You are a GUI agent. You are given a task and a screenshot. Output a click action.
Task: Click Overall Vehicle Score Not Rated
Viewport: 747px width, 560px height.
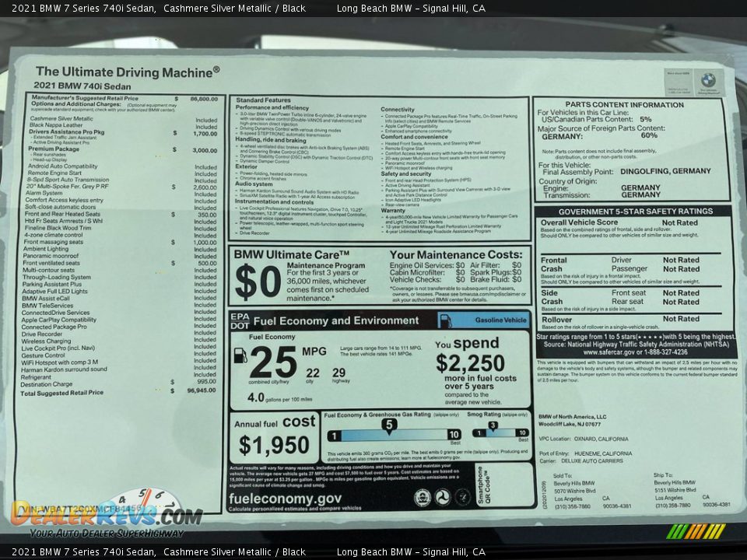[x=619, y=222]
